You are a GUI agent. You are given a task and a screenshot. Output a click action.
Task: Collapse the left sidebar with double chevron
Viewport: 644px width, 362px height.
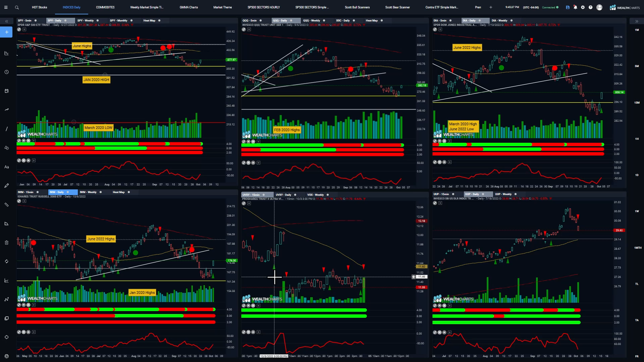coord(6,21)
